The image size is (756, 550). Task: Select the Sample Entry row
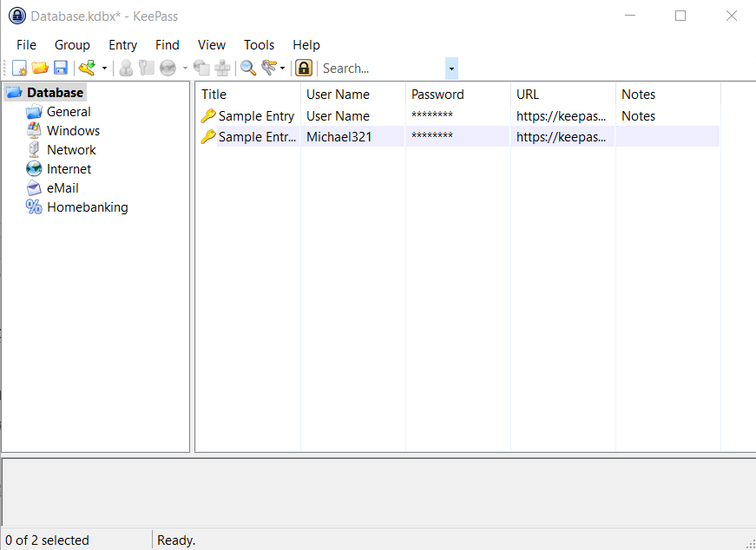(255, 115)
